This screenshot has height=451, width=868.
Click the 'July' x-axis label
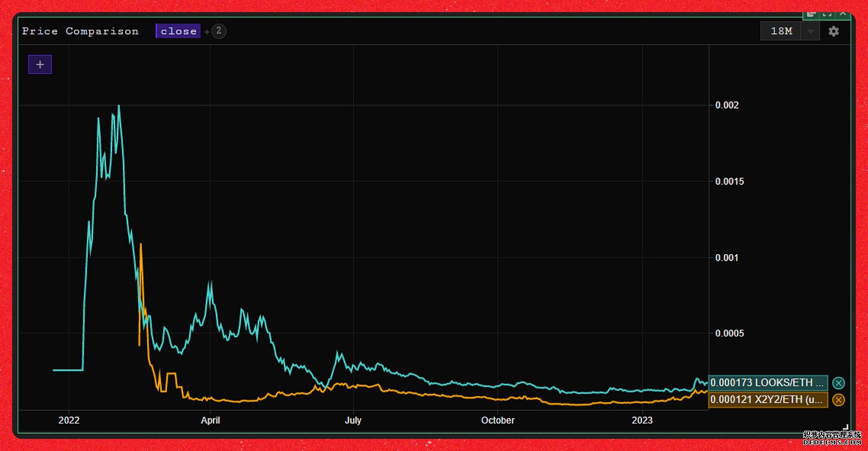click(x=354, y=421)
